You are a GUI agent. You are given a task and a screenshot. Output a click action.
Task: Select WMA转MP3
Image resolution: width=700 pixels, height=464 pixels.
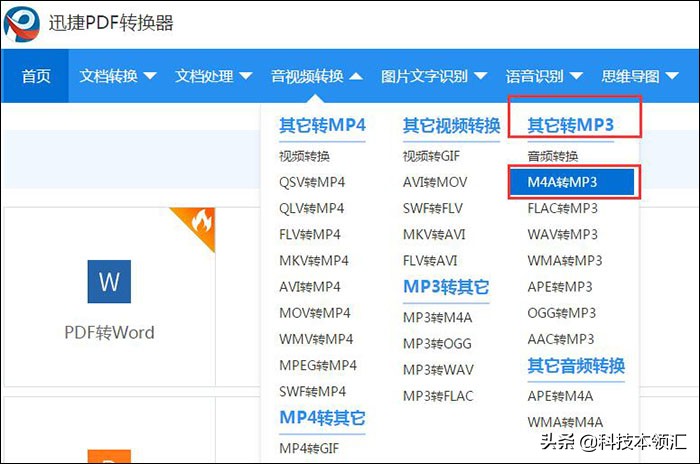tap(565, 261)
